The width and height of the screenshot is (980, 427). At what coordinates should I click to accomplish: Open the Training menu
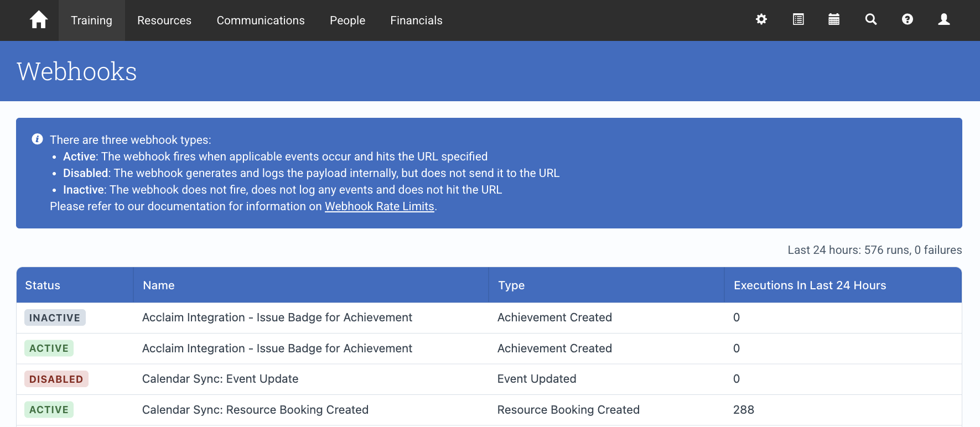[x=91, y=20]
